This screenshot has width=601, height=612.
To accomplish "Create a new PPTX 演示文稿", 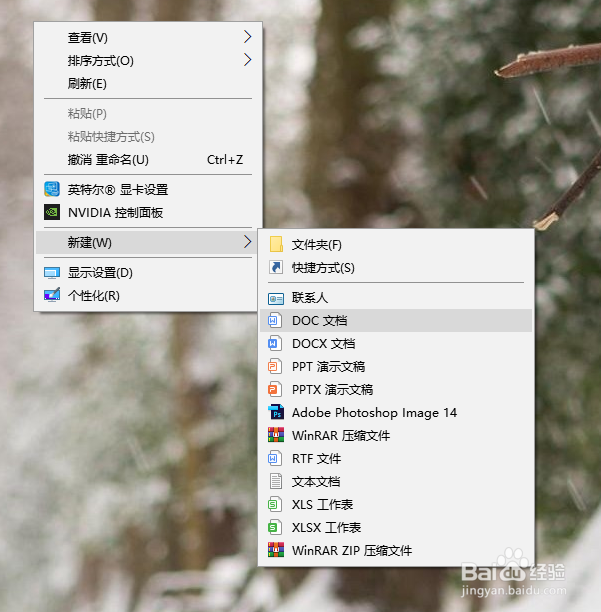I will [x=396, y=390].
